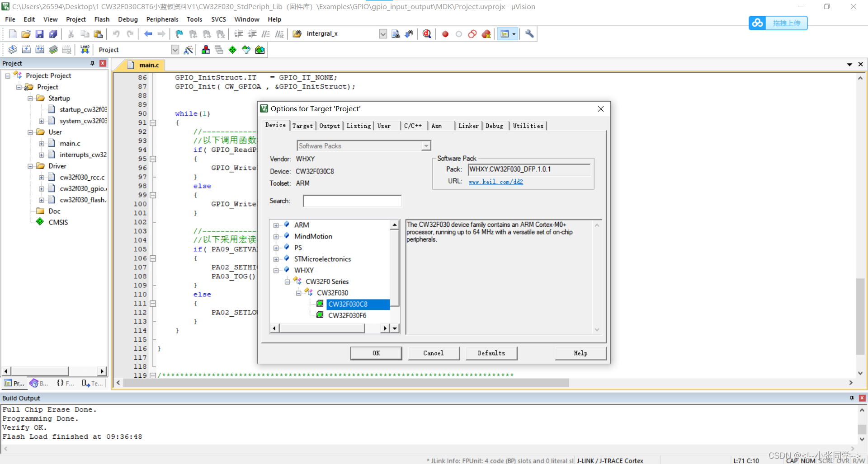Expand the STMicroelectronics vendor node
868x464 pixels.
coord(276,259)
